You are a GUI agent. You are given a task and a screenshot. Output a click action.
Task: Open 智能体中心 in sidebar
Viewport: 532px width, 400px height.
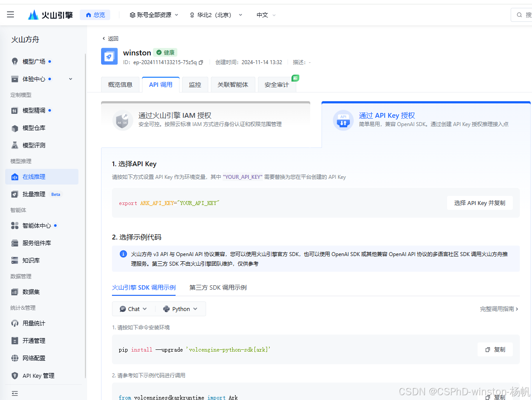42,226
